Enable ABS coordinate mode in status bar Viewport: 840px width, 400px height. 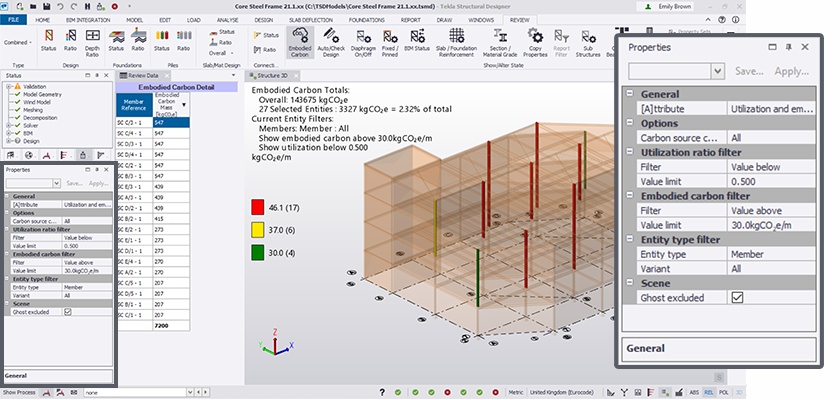(694, 393)
